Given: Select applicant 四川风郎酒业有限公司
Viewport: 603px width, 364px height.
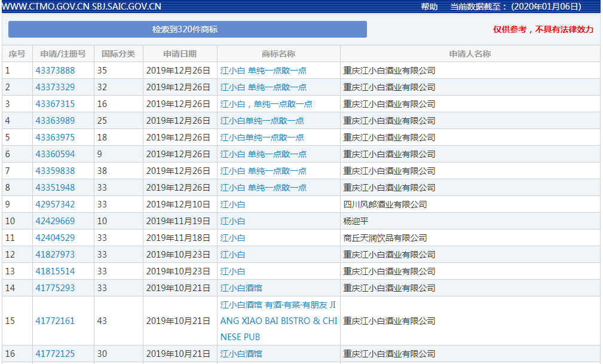Looking at the screenshot, I should pyautogui.click(x=385, y=204).
